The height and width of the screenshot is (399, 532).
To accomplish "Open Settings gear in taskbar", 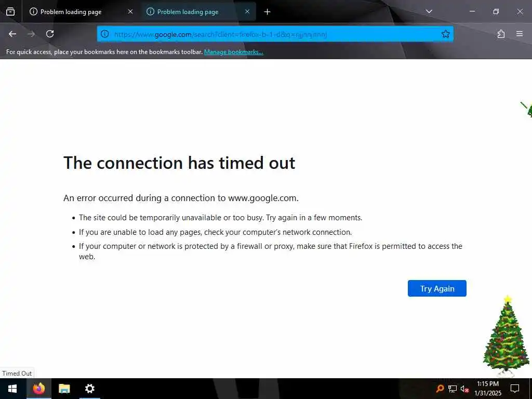I will (x=89, y=389).
